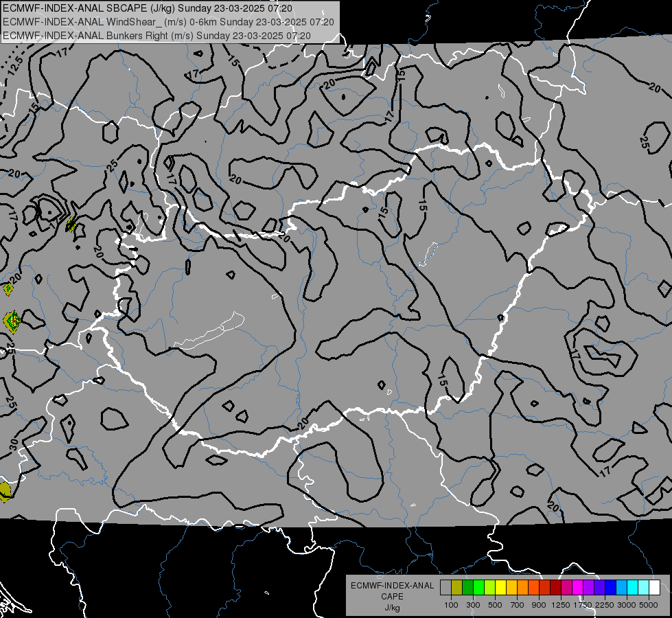Screen dimensions: 672x618
Task: Click the Bunkers Right (m/s) header line
Action: pyautogui.click(x=157, y=36)
